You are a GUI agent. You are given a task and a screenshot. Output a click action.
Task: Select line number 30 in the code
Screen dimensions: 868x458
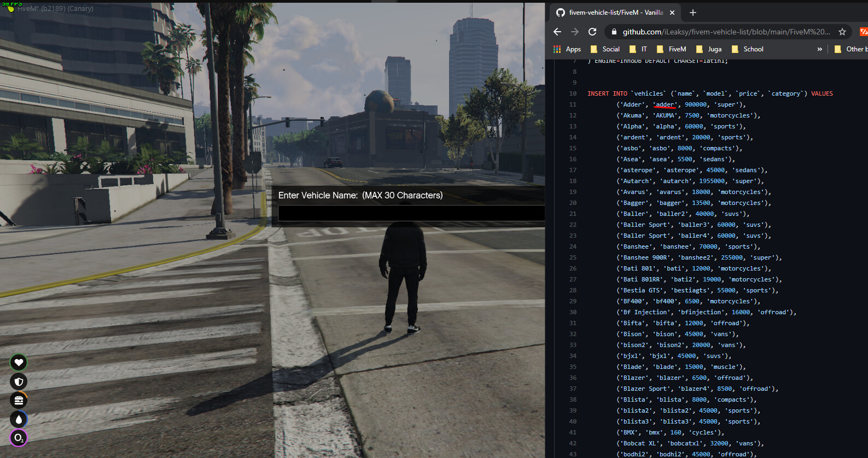[573, 312]
